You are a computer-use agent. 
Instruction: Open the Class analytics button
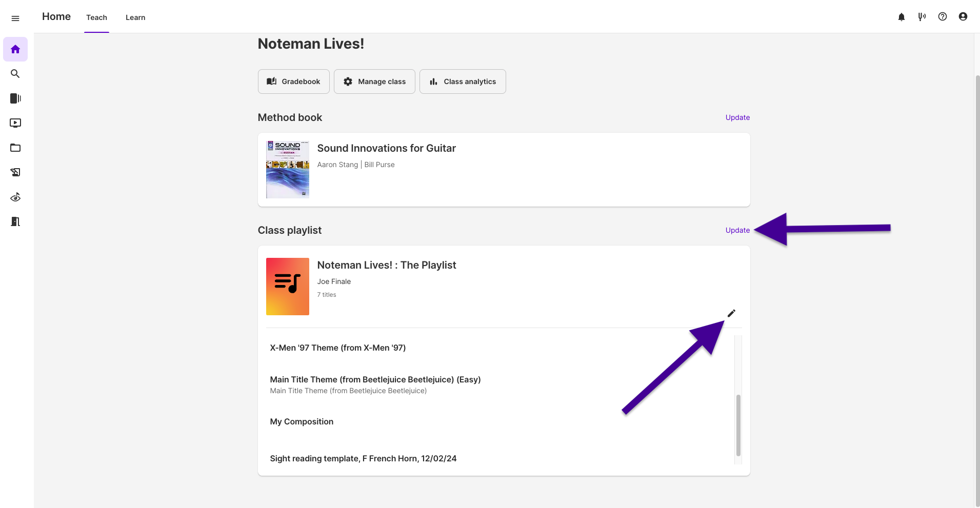463,82
